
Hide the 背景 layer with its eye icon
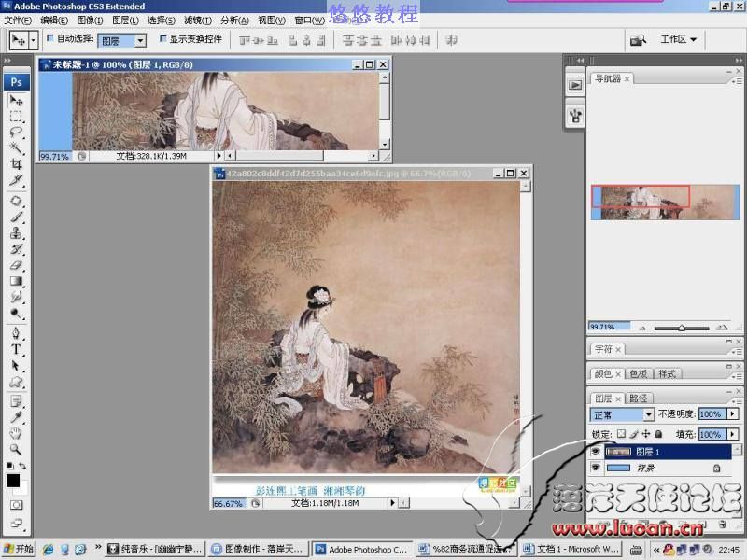(x=596, y=468)
